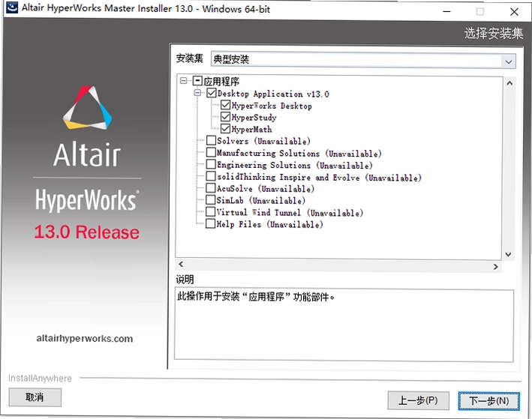Check the Solvers (Unavailable) checkbox
Image resolution: width=532 pixels, height=419 pixels.
pos(211,140)
